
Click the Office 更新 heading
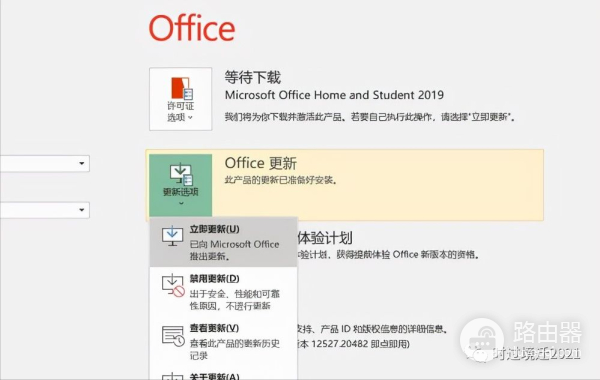tap(260, 163)
